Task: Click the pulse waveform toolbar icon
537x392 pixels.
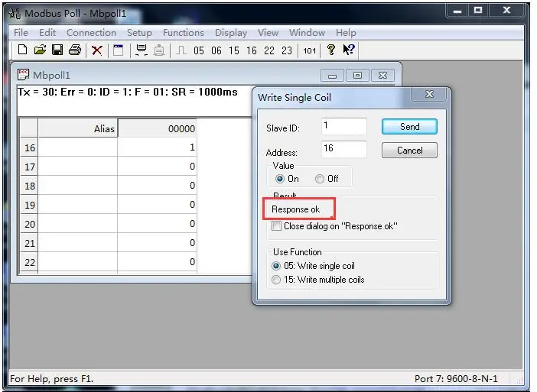Action: coord(181,50)
